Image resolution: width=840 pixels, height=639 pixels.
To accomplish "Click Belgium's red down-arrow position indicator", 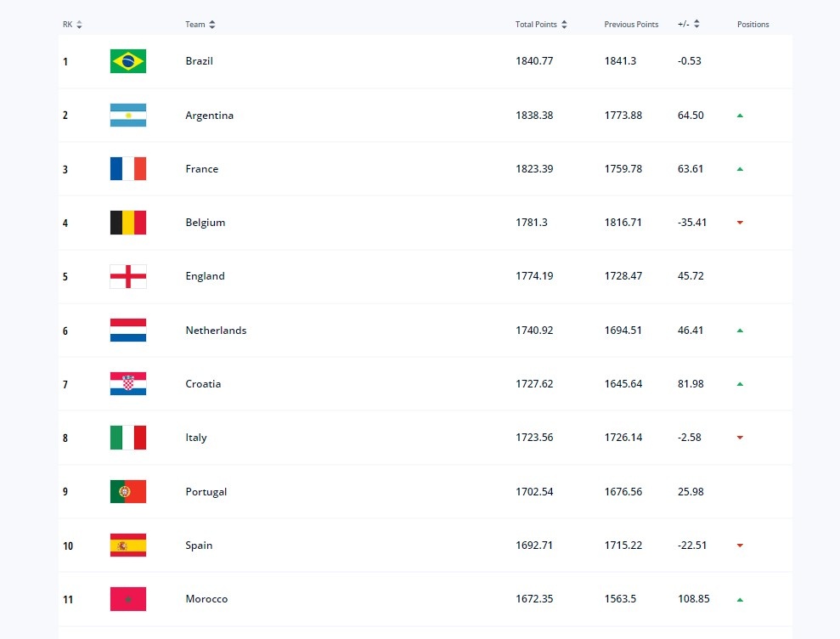I will click(x=740, y=223).
